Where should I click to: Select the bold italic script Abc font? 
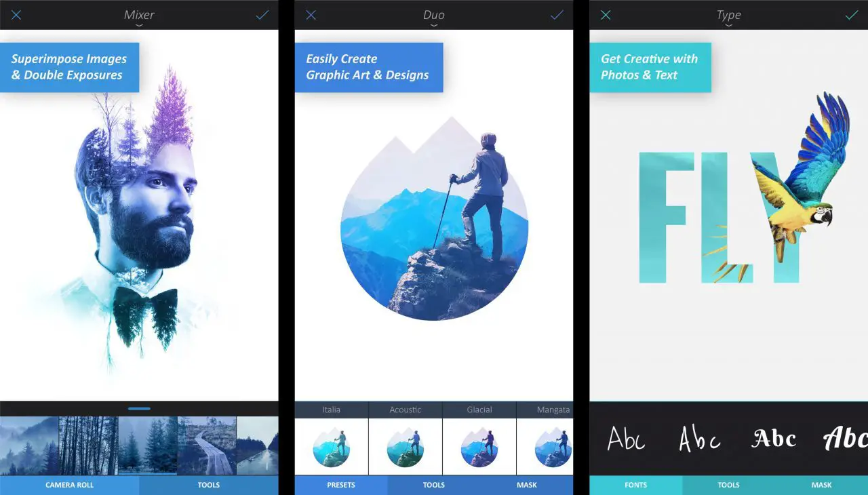[846, 439]
